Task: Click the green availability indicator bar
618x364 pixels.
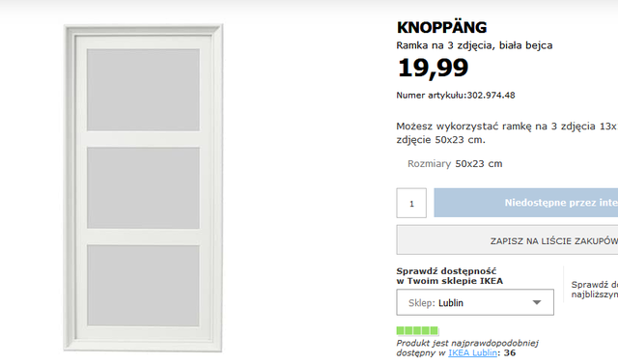Action: tap(417, 330)
